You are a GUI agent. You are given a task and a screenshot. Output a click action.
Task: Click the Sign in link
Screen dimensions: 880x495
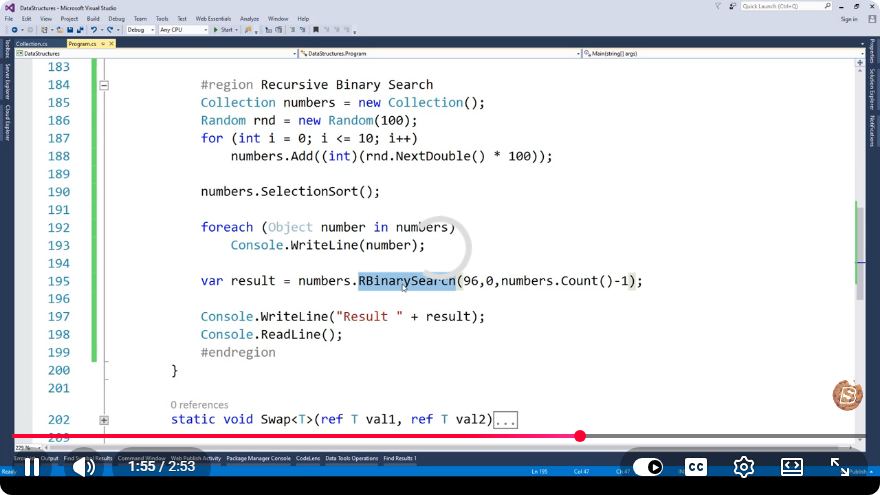pyautogui.click(x=849, y=19)
